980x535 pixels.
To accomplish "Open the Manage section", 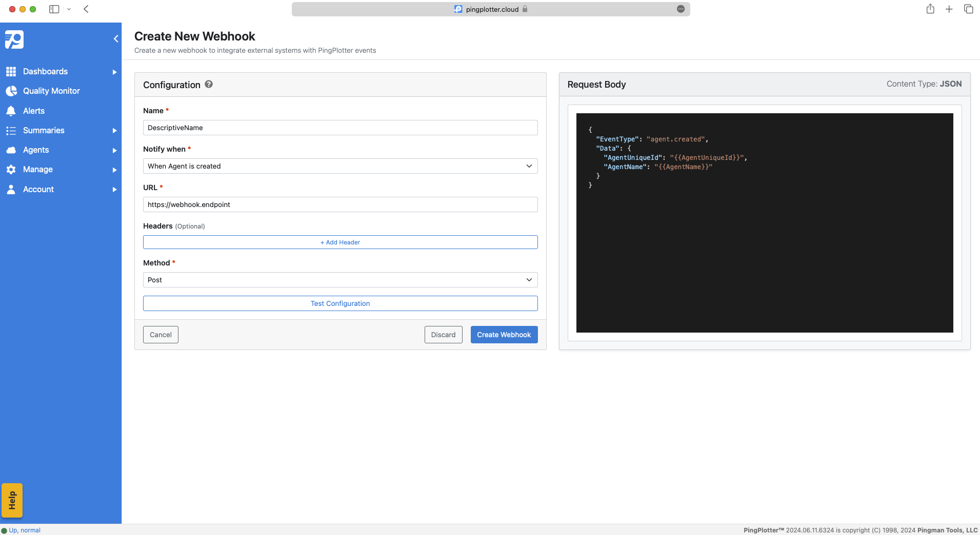I will 38,169.
